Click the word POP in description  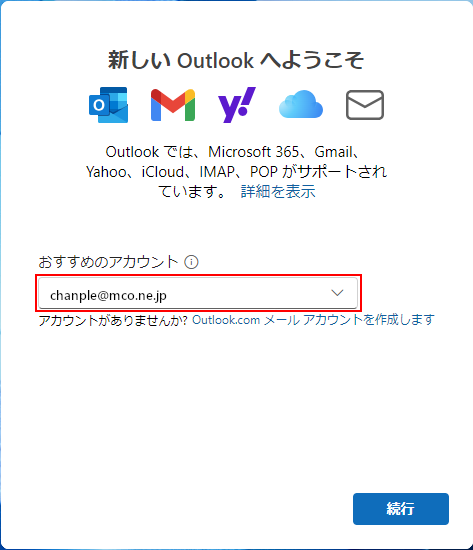[x=264, y=172]
